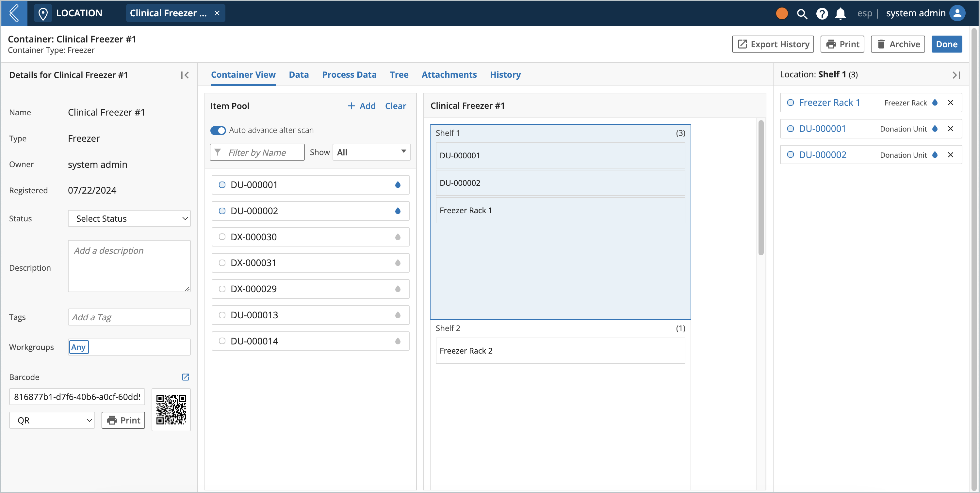Open barcode in external link icon

click(186, 377)
